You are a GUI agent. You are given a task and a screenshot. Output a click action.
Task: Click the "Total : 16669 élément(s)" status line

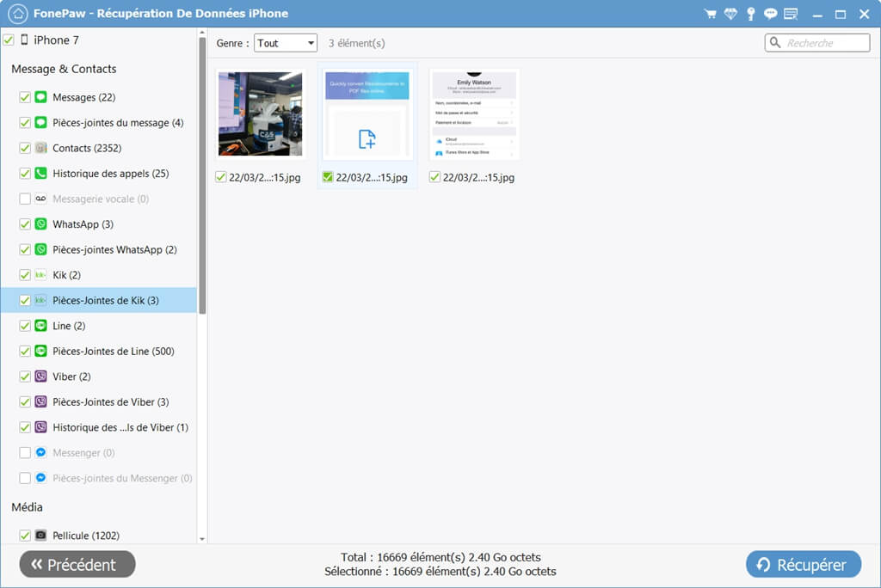pos(440,557)
